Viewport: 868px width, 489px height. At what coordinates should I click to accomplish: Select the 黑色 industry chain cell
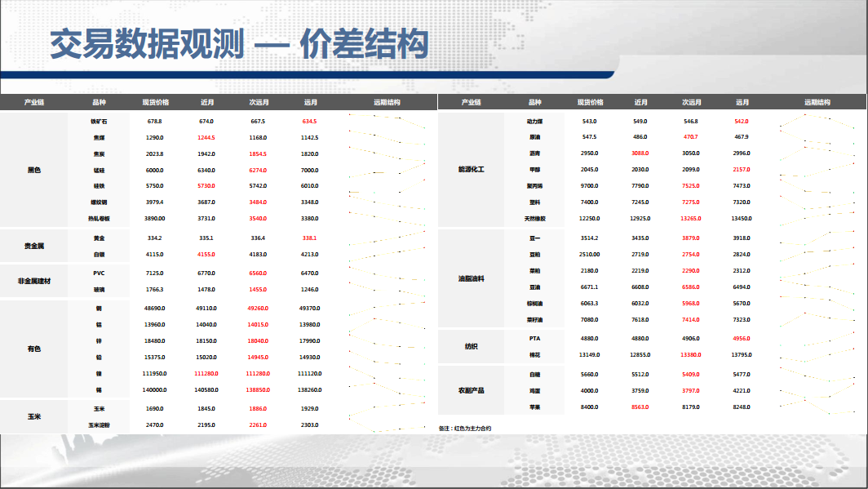coord(33,170)
